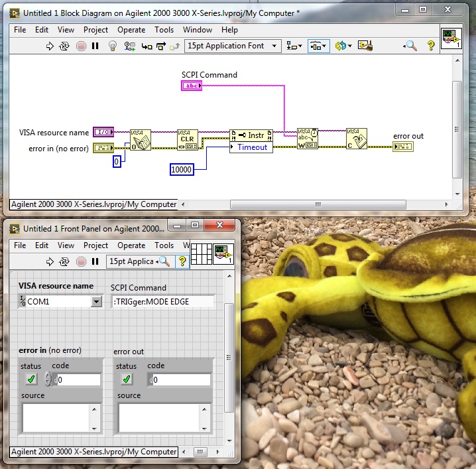Click VI icon in Block Diagram corner
This screenshot has width=476, height=469.
coord(451,39)
